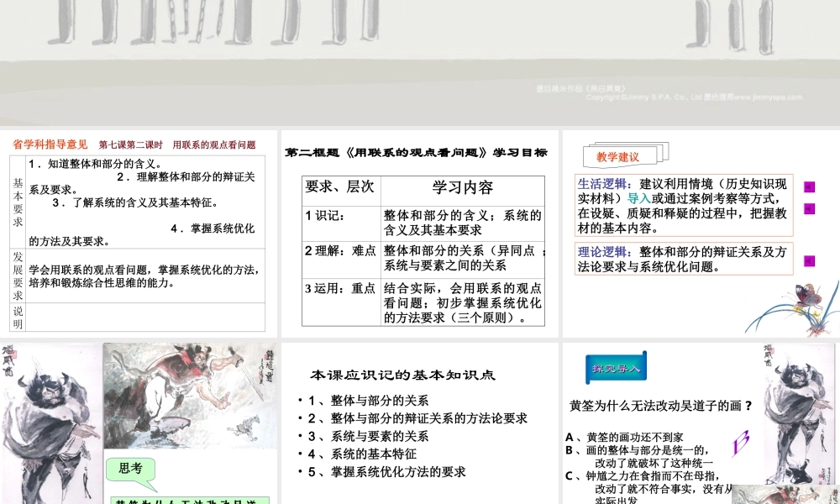Click line 1．知道整体和部分的含义
The image size is (840, 504).
[x=96, y=164]
